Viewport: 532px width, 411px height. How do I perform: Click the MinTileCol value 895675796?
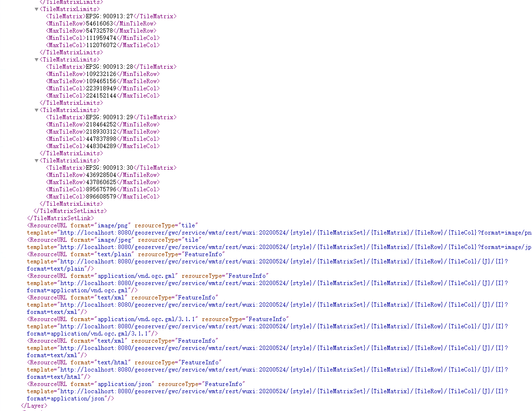tap(101, 189)
